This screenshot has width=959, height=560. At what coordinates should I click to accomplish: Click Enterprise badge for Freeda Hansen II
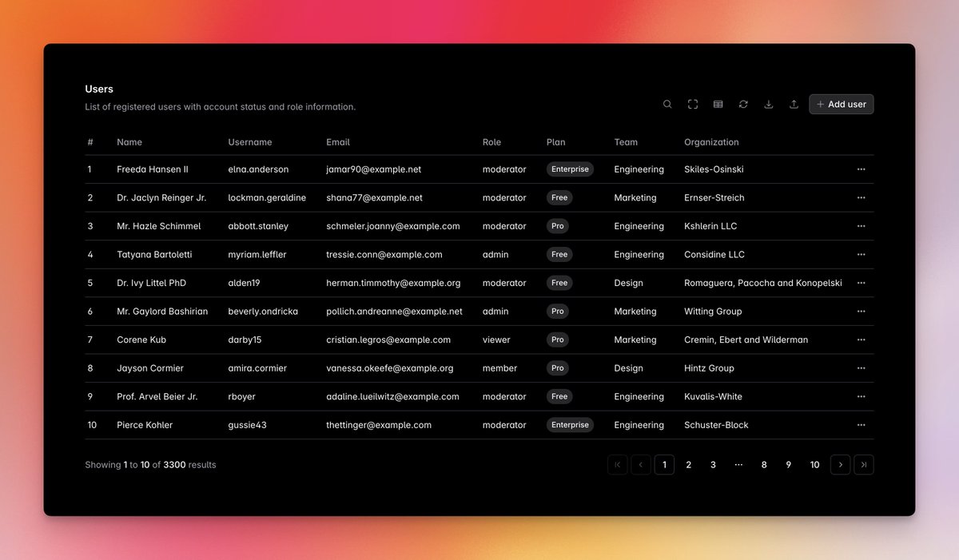click(570, 169)
